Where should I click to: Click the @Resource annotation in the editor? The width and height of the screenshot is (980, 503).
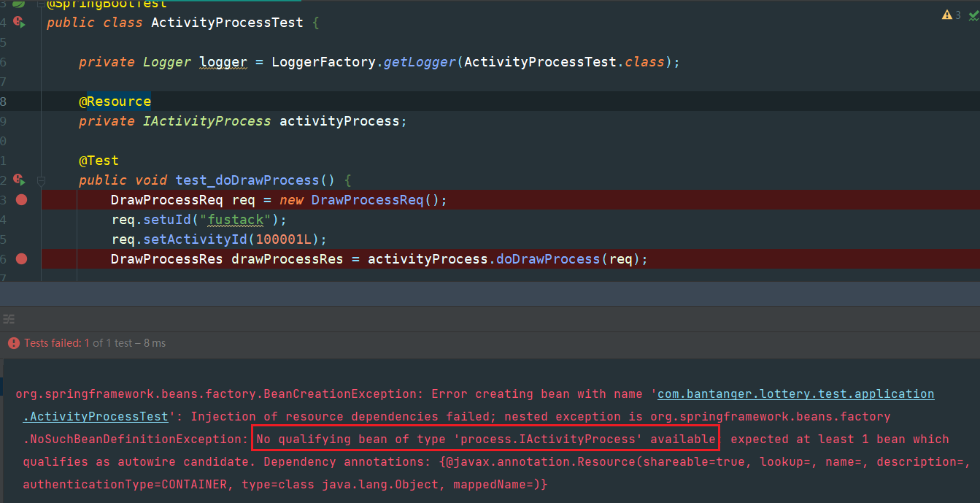[115, 101]
